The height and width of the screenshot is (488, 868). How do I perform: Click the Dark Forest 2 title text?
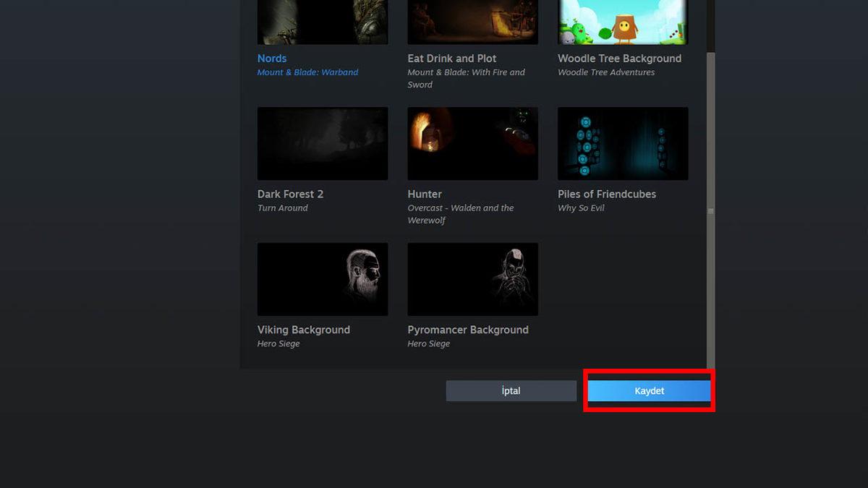(x=290, y=194)
